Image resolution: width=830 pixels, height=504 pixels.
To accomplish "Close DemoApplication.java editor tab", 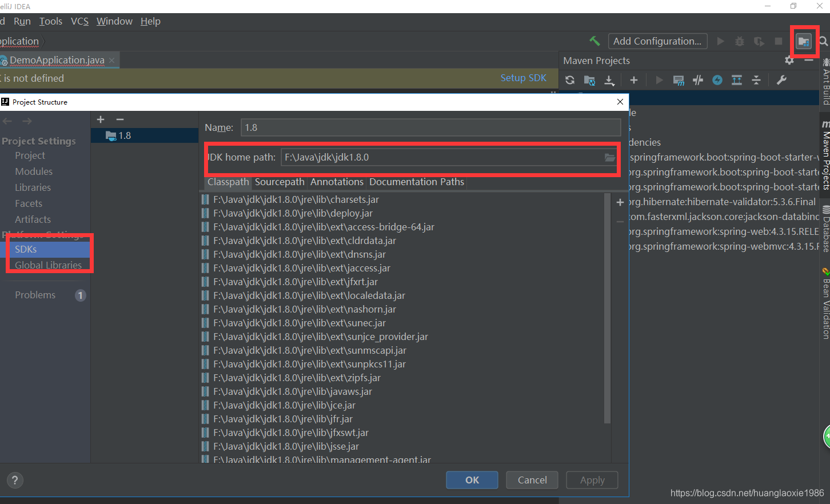I will tap(111, 60).
